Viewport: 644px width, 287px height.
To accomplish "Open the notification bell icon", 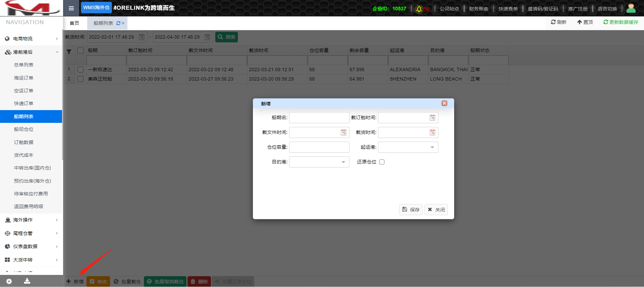I will (x=419, y=9).
